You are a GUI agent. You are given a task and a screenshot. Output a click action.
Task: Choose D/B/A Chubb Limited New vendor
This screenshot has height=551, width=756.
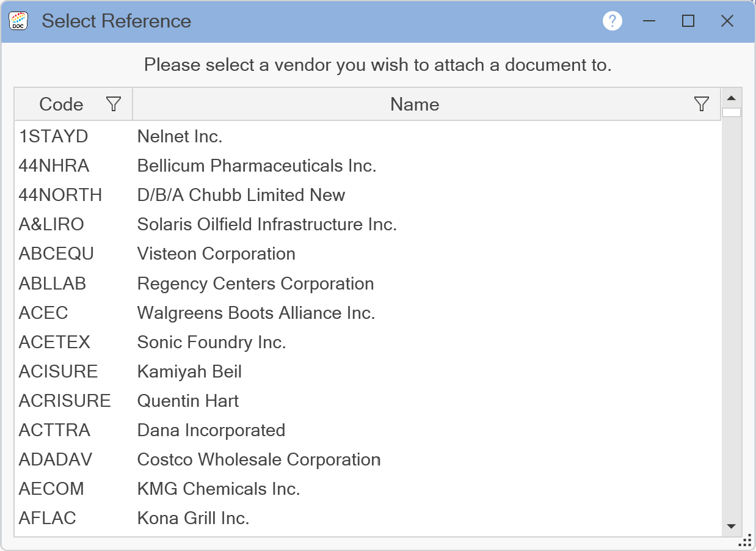tap(241, 195)
